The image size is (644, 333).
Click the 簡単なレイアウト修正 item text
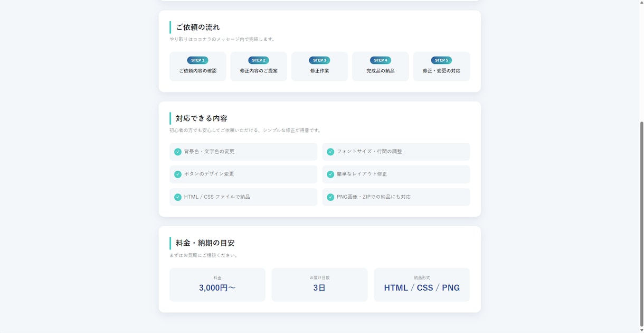tap(362, 174)
